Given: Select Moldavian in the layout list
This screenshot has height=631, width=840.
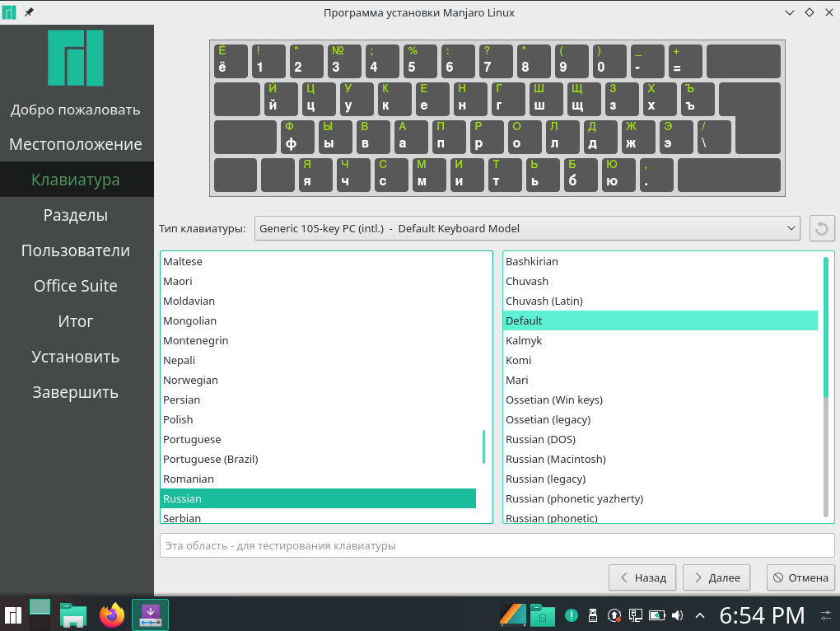Looking at the screenshot, I should (318, 301).
